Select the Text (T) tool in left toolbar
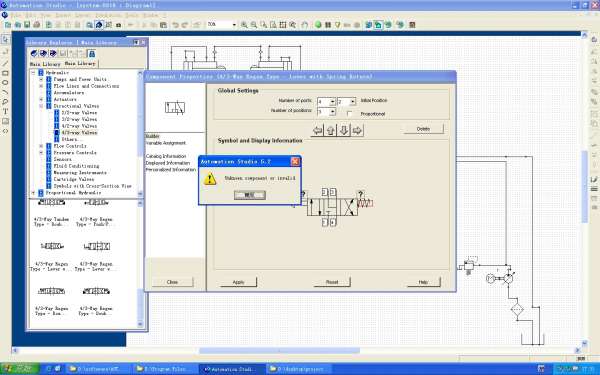This screenshot has height=375, width=600. [5, 111]
